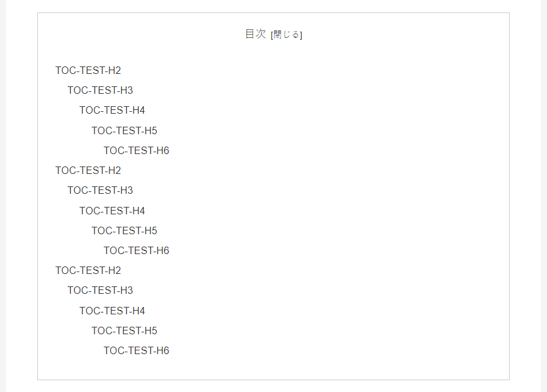Collapse the table of contents with 閉じる toggle

(x=286, y=35)
